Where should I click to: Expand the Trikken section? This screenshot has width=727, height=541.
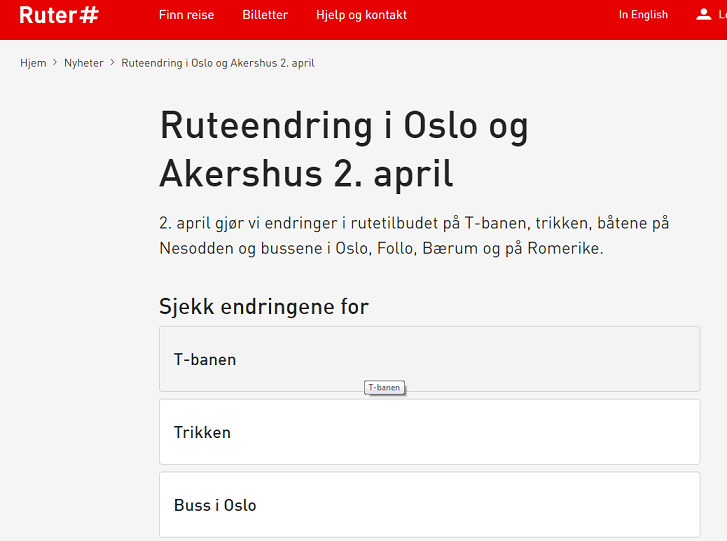pyautogui.click(x=429, y=432)
